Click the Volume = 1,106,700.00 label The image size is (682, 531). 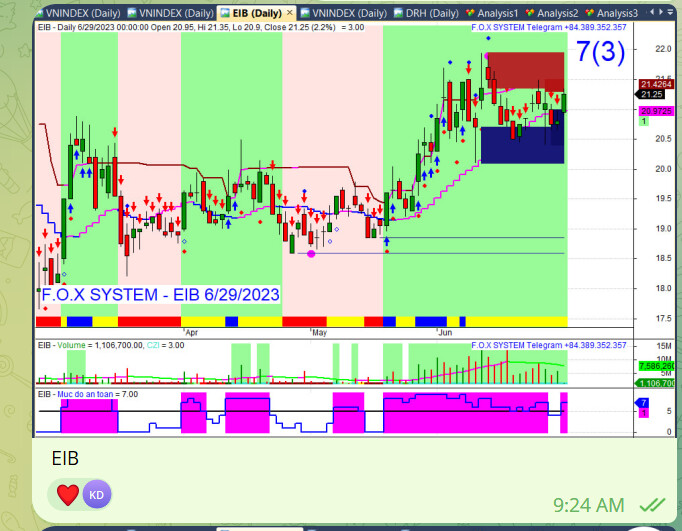[x=100, y=345]
